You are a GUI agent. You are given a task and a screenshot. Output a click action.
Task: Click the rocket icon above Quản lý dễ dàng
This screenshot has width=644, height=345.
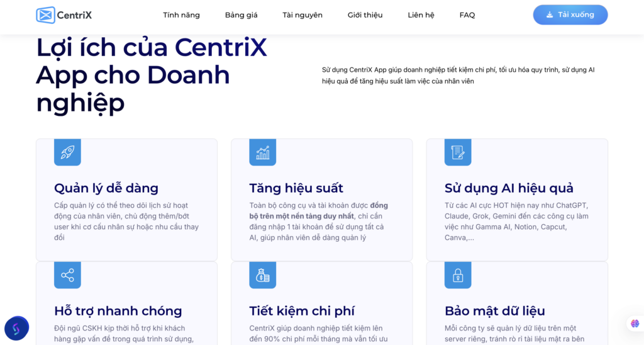(67, 152)
